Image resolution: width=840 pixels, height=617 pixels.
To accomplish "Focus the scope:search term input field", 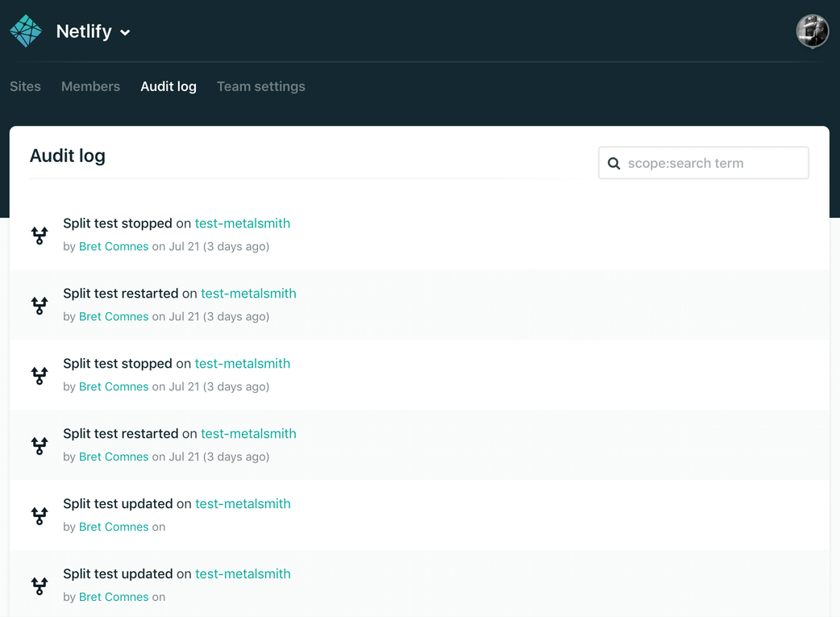I will tap(713, 163).
